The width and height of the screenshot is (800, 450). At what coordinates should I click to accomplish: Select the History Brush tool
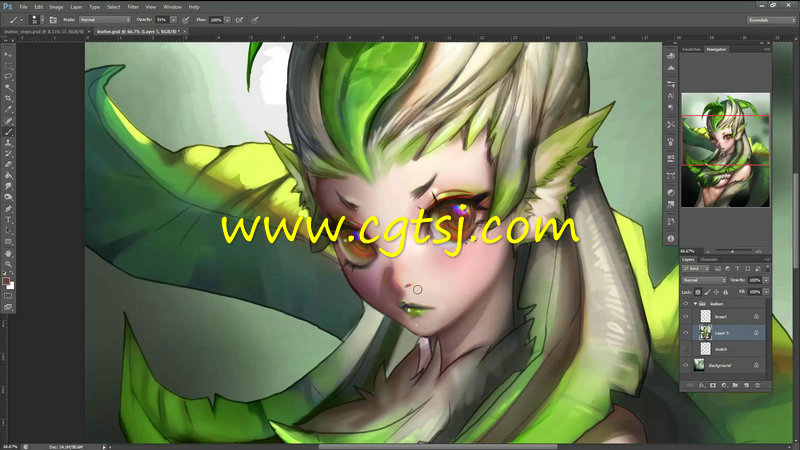8,154
